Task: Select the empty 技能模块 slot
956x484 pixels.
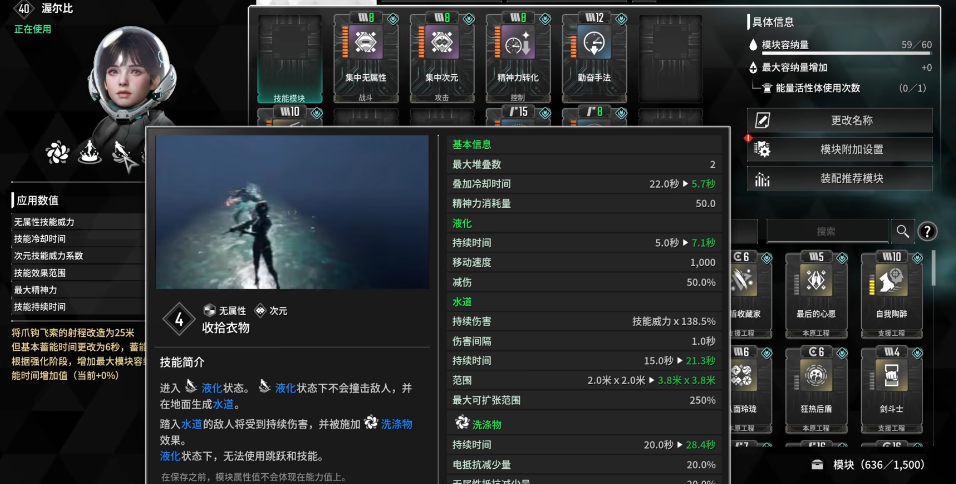Action: [x=290, y=59]
